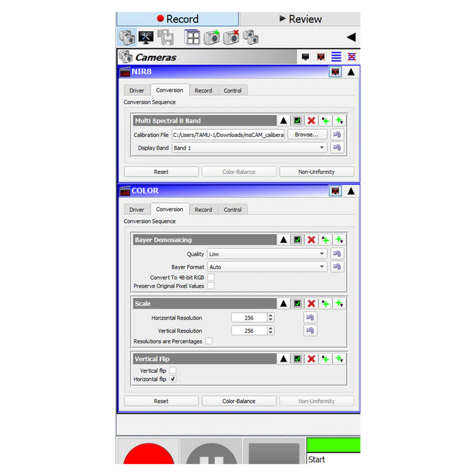Click the Vertical Resolution input field
Image resolution: width=476 pixels, height=476 pixels.
249,331
